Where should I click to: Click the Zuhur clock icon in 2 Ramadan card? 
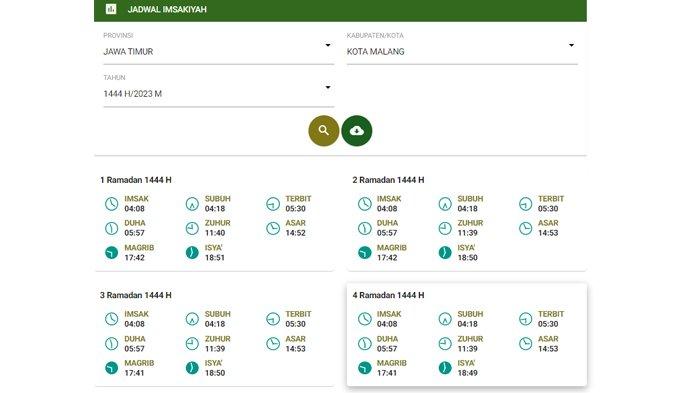(445, 228)
